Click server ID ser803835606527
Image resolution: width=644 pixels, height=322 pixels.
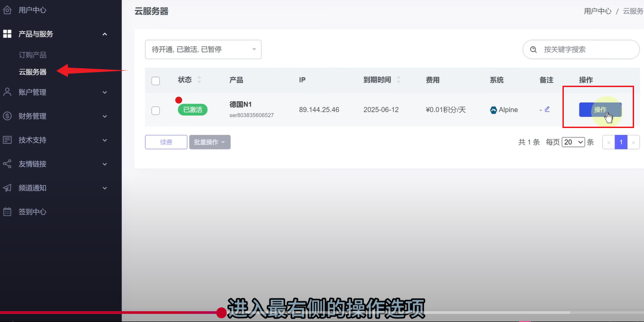[252, 115]
